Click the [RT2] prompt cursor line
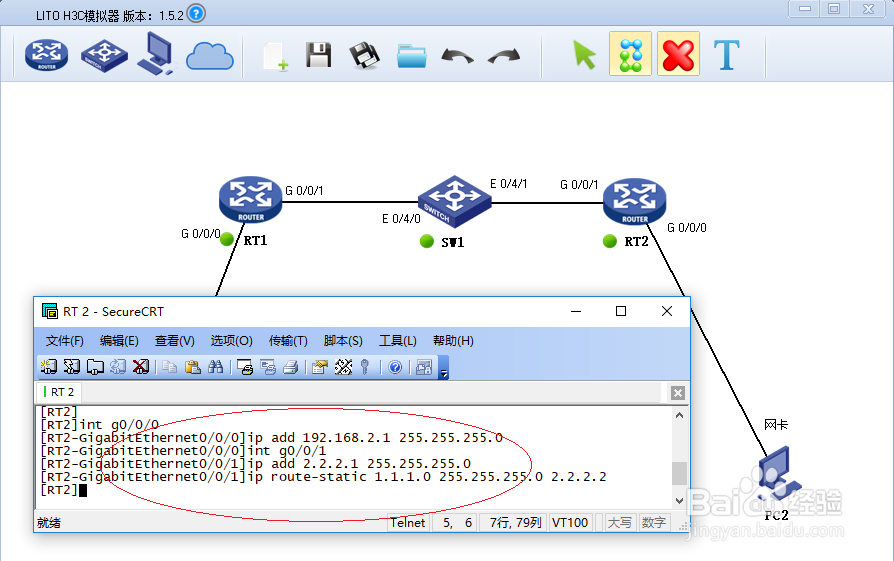Screen dimensions: 894x561 63,490
